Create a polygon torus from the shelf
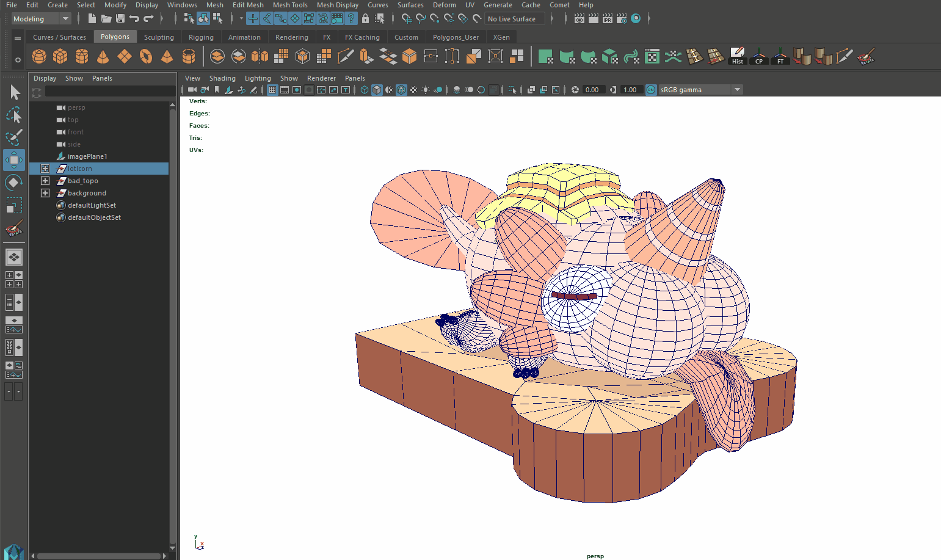This screenshot has width=941, height=560. 146,57
